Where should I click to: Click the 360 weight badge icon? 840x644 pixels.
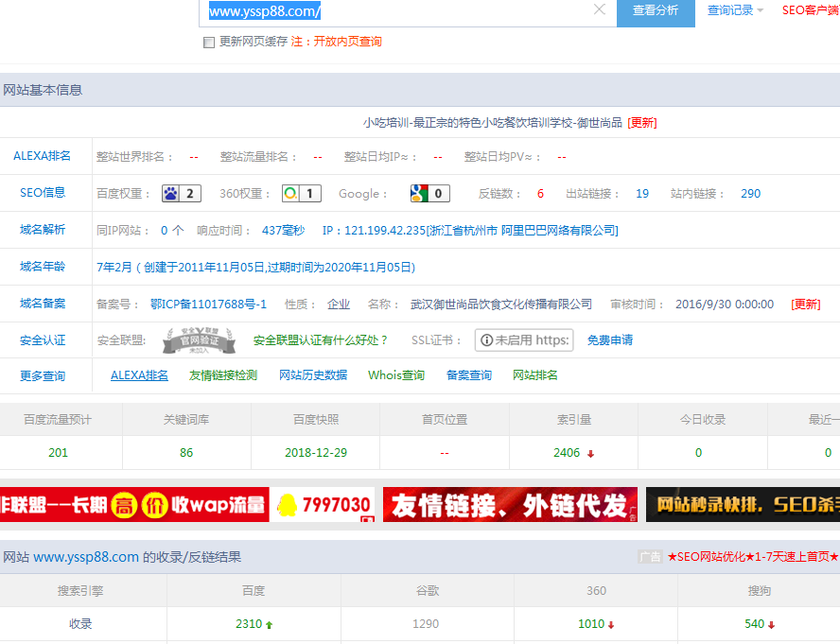pos(290,194)
